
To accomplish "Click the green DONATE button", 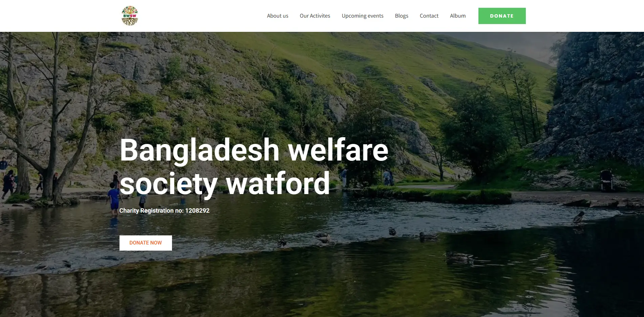I will point(502,16).
